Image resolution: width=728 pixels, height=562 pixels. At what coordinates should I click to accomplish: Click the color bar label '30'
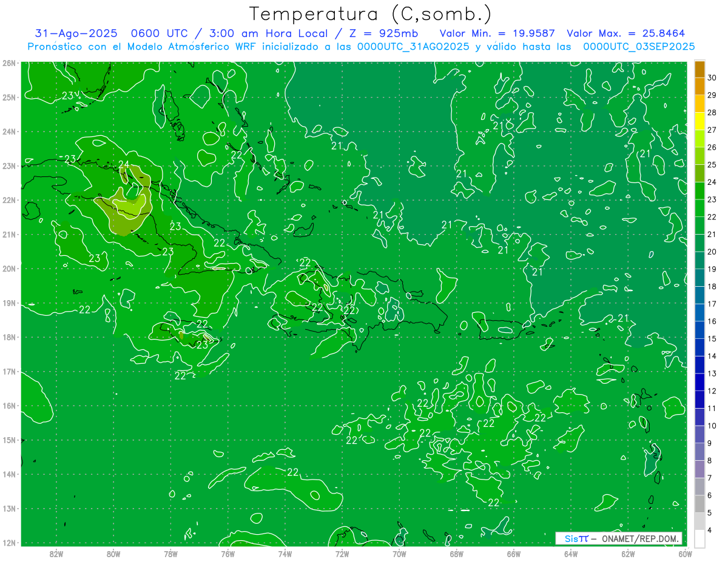712,78
